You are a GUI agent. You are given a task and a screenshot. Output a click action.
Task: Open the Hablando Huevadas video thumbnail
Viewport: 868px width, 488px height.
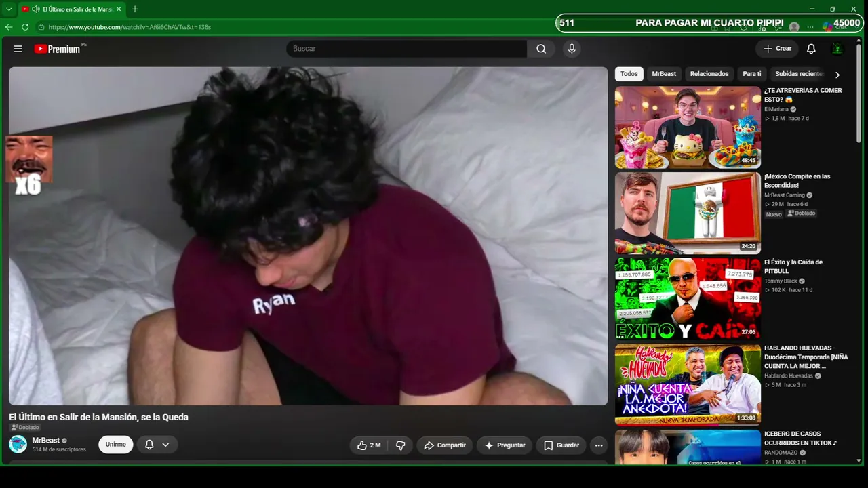click(688, 385)
